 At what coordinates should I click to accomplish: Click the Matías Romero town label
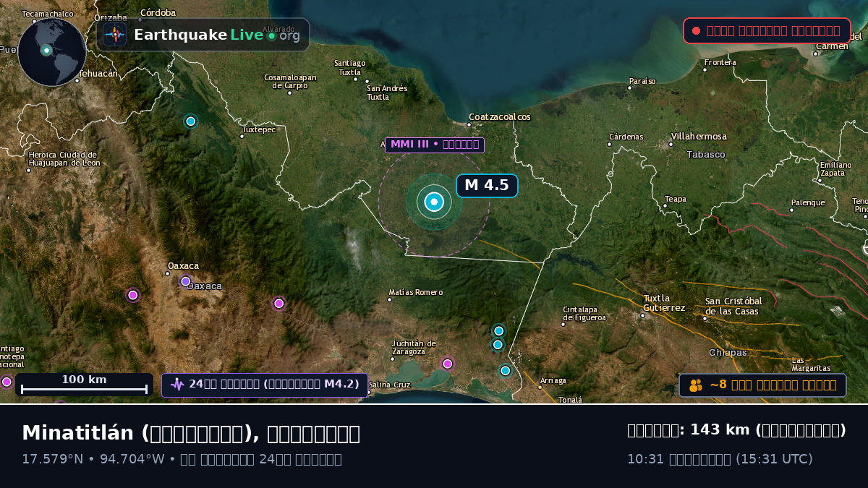[416, 293]
